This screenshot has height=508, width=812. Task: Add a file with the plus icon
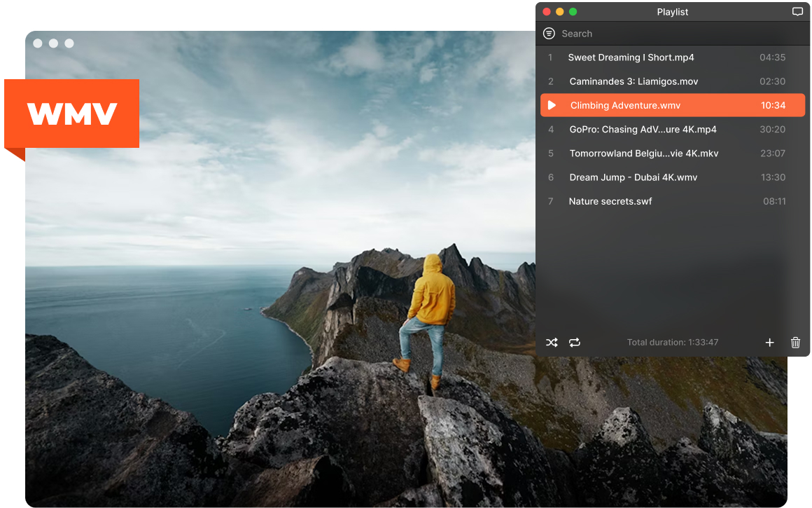coord(769,343)
